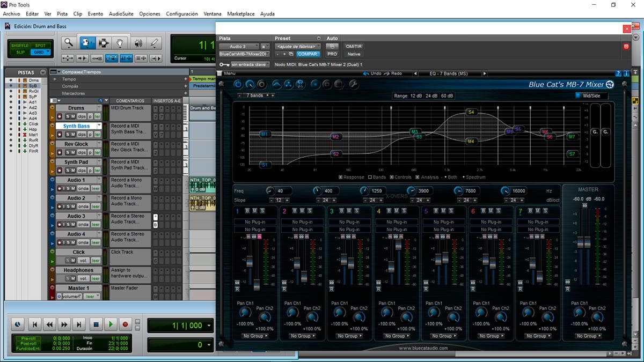Select the Trim tool in toolbar
Screen dimensions: 644x362
point(86,43)
